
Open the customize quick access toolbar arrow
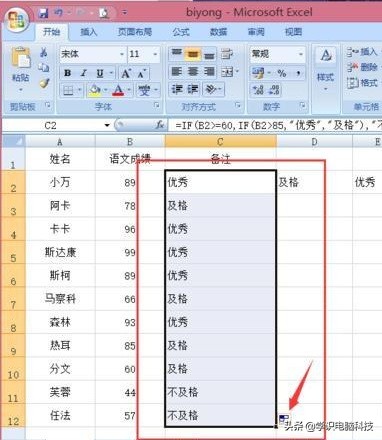coord(124,13)
